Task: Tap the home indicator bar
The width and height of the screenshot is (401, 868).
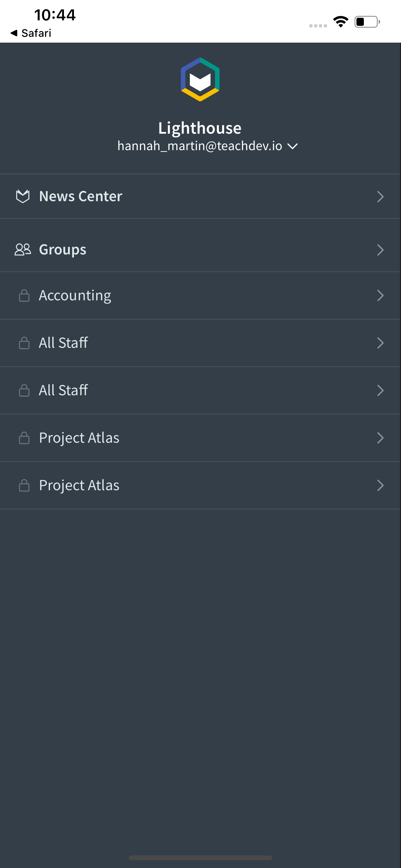Action: (200, 858)
